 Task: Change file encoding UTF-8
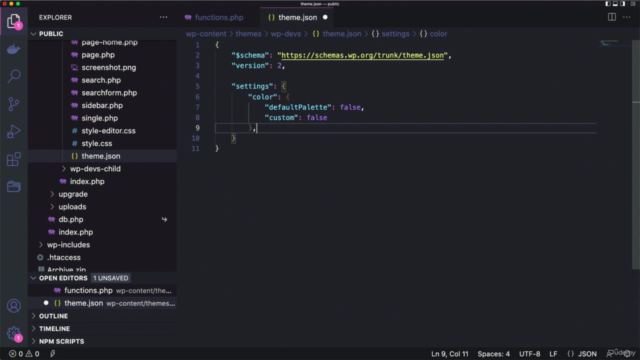529,354
